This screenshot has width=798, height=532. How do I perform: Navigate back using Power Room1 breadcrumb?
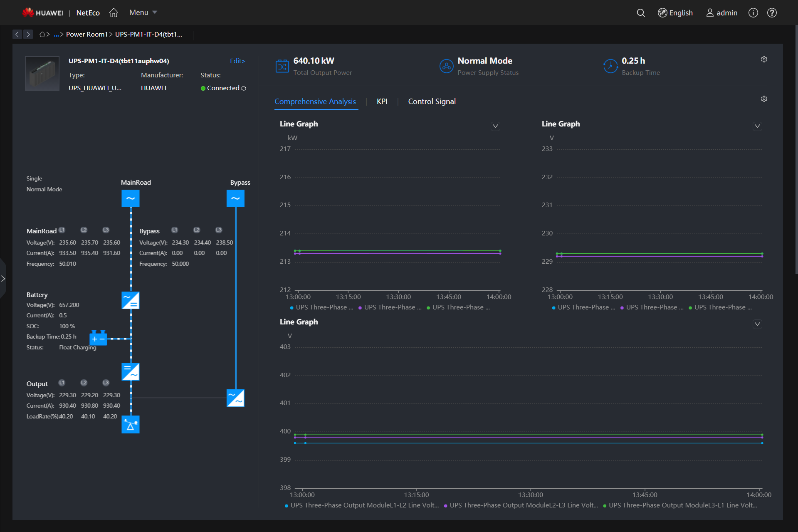pyautogui.click(x=87, y=34)
